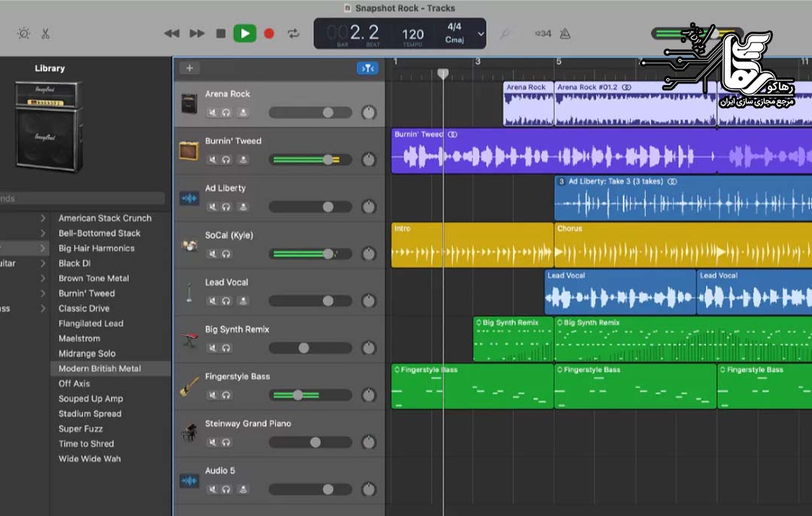Open the Editors with the scissors icon
The width and height of the screenshot is (812, 516).
coord(45,34)
